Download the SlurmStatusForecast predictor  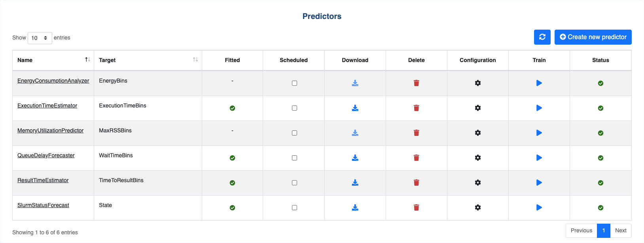[355, 207]
